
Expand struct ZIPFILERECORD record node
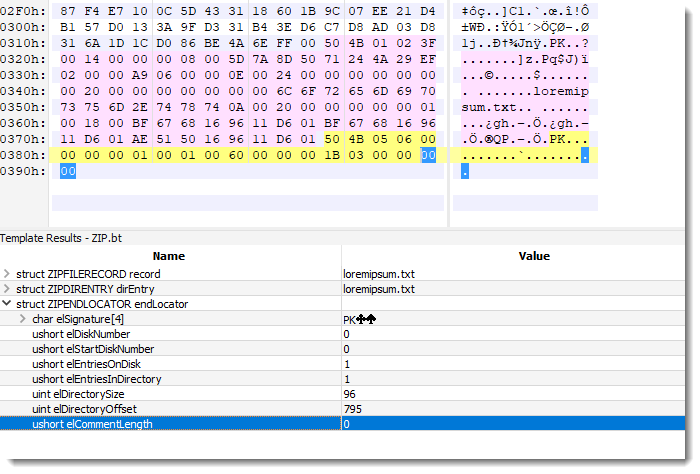[7, 274]
